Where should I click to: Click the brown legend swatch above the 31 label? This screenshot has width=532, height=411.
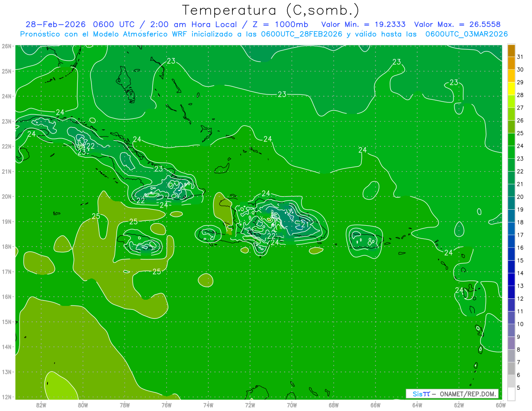point(511,51)
